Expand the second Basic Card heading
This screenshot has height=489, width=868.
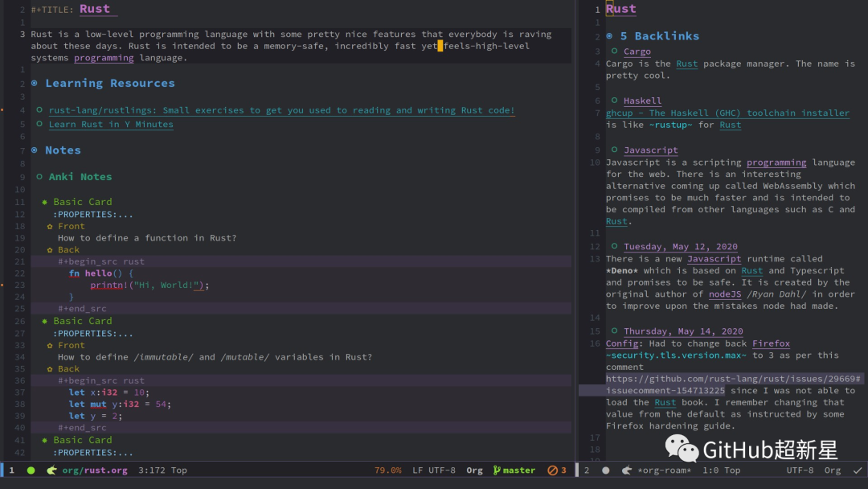44,321
